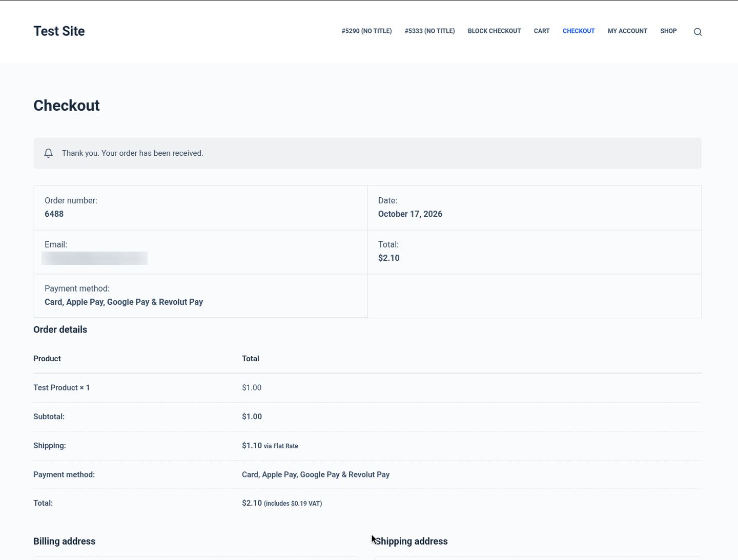Click Payment method label in order details table
The image size is (738, 560).
point(64,474)
